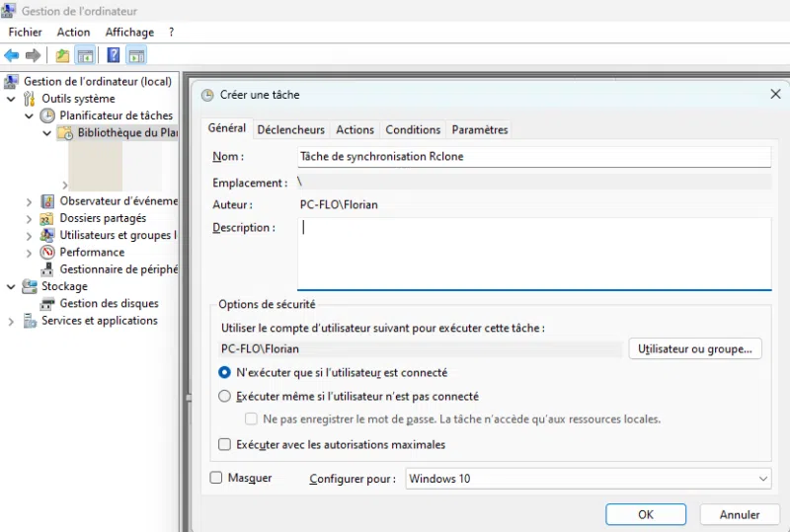Click the Observateur d'événements icon
This screenshot has height=532, width=790.
(x=47, y=201)
